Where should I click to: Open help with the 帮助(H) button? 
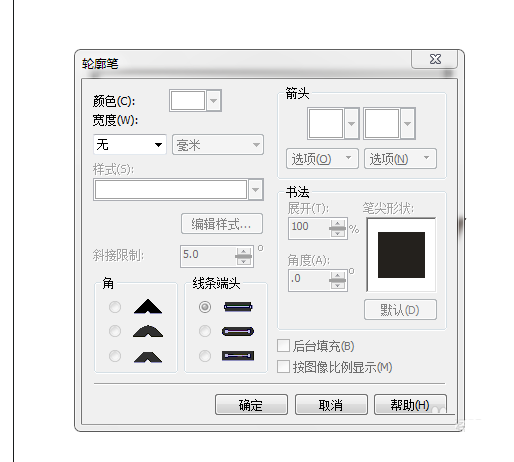click(x=410, y=405)
